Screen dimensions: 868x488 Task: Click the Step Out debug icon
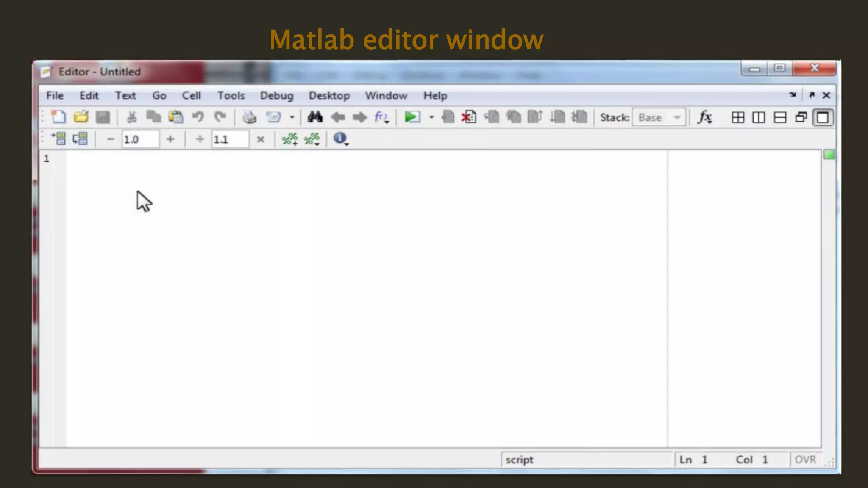click(x=535, y=117)
